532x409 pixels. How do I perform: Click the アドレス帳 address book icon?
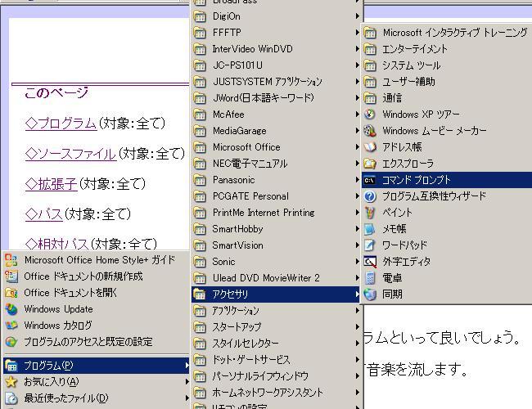(370, 147)
